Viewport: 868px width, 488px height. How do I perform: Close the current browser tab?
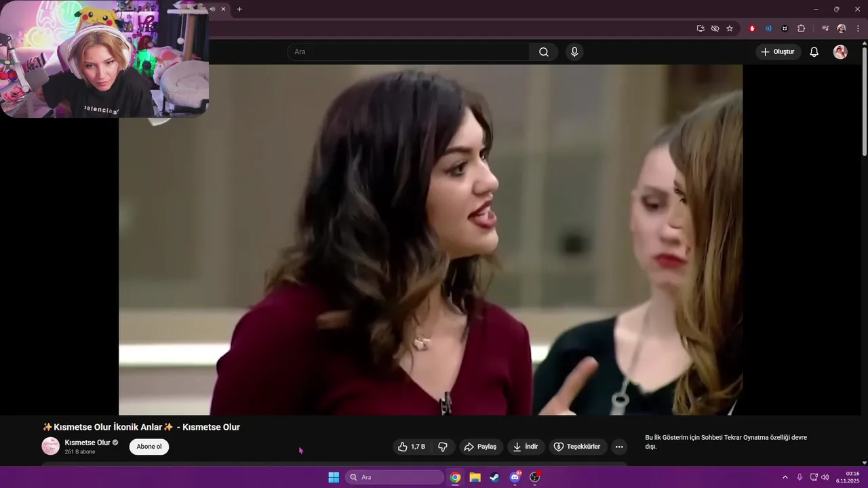click(223, 9)
